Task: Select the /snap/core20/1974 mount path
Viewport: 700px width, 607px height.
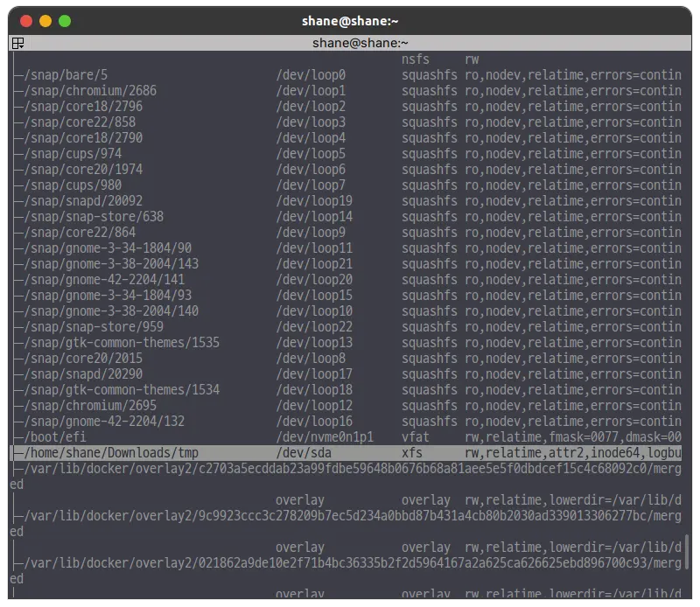Action: [x=83, y=169]
